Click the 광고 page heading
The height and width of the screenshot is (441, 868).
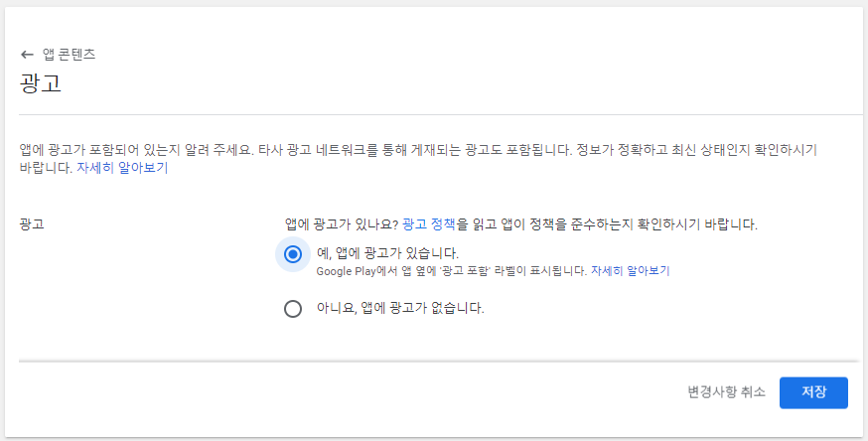coord(41,82)
